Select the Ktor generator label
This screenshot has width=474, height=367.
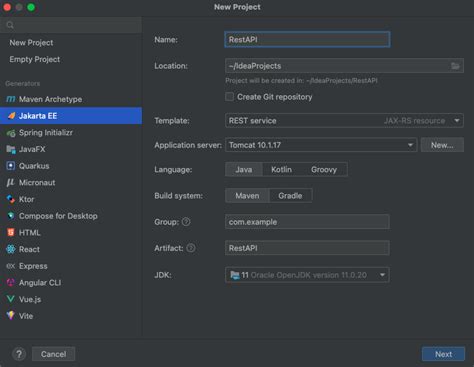(x=26, y=199)
